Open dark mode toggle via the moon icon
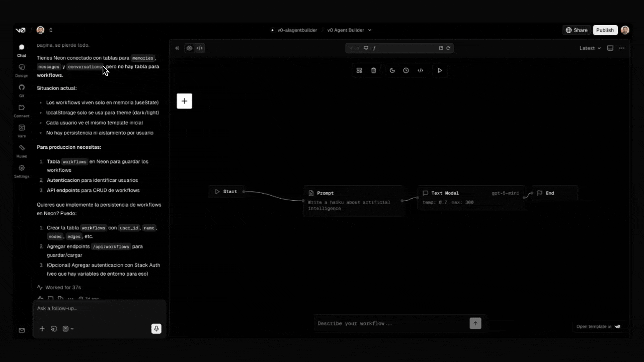The height and width of the screenshot is (362, 644). [x=392, y=70]
